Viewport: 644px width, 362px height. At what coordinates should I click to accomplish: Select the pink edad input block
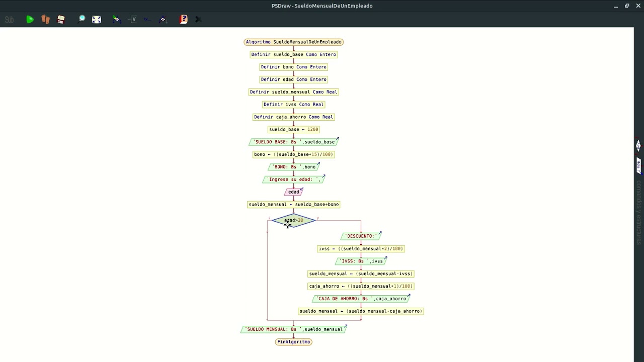(x=294, y=192)
